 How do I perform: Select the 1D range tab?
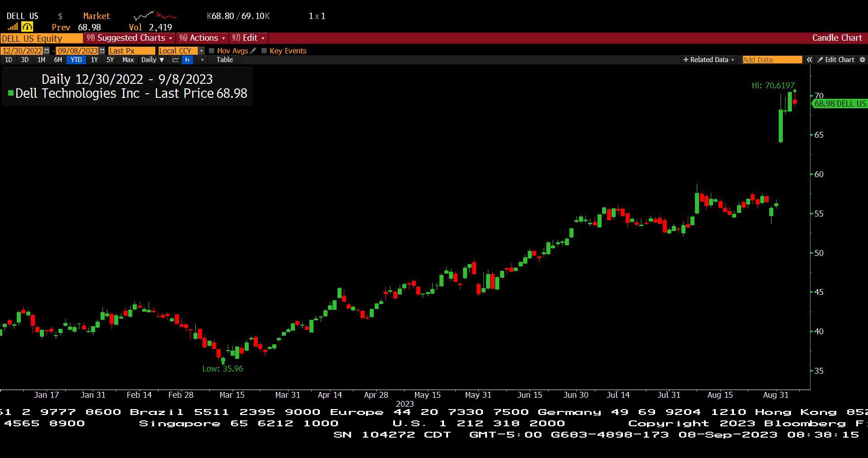point(8,60)
